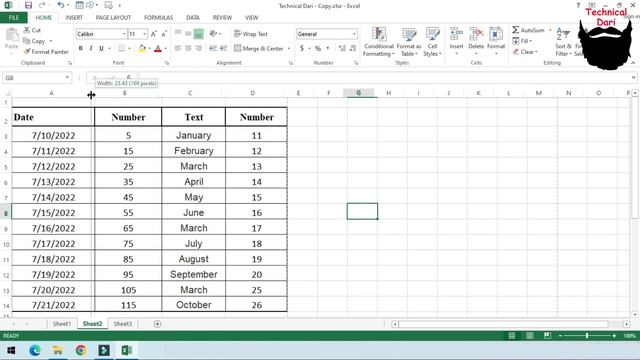This screenshot has width=640, height=360.
Task: Switch to the Sheet1 worksheet tab
Action: click(x=62, y=324)
